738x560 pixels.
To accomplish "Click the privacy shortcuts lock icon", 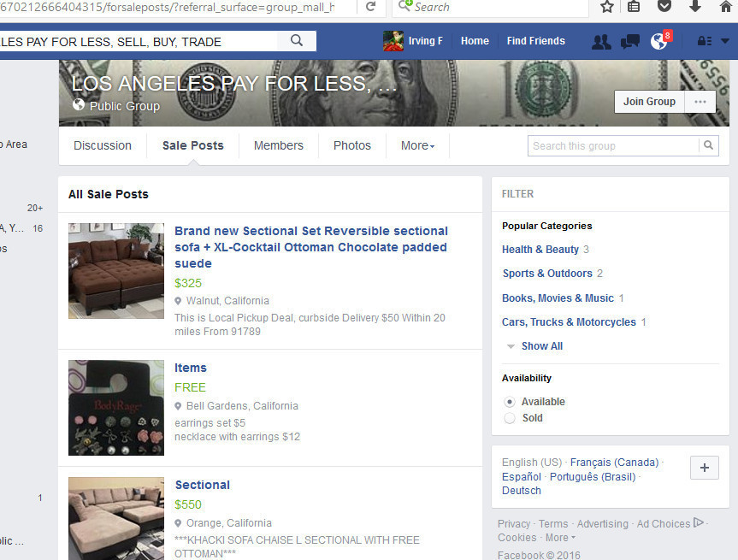I will coord(704,41).
